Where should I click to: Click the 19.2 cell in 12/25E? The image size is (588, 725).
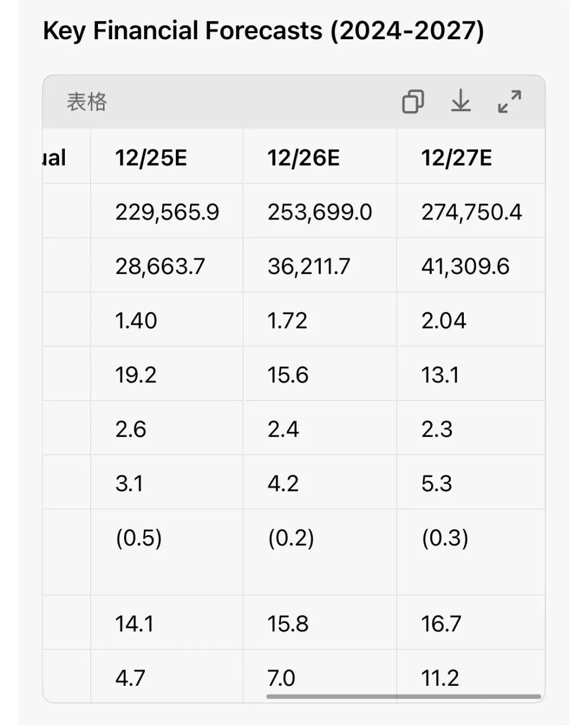136,375
